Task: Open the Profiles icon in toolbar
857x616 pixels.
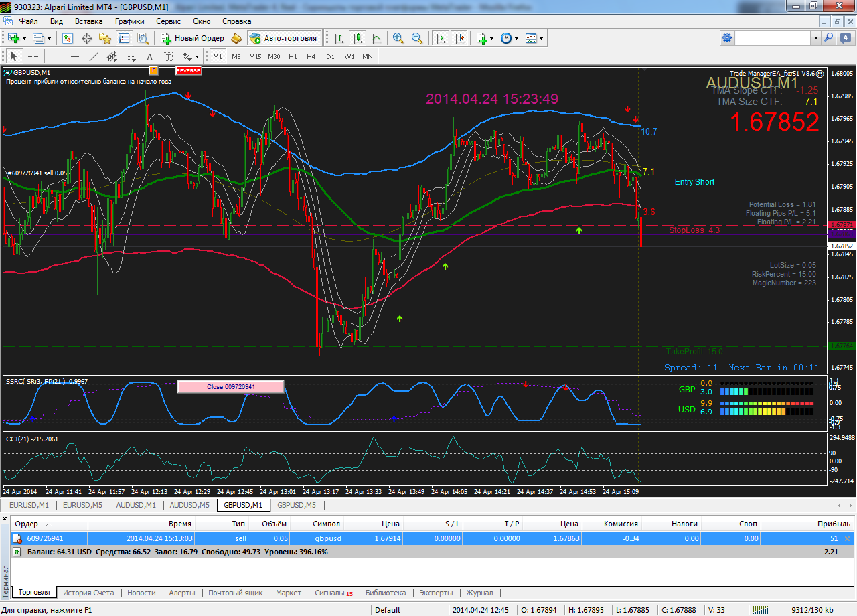Action: coord(38,38)
